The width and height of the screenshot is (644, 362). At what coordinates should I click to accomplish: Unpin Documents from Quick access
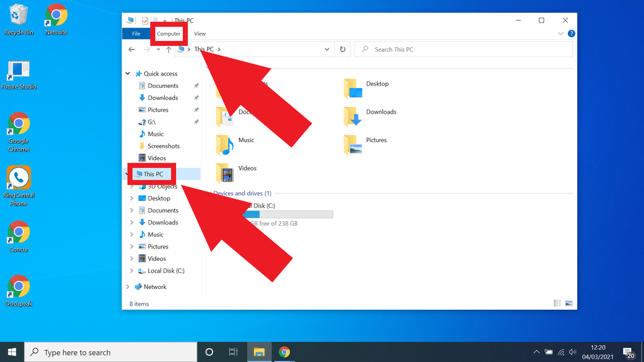[x=196, y=85]
